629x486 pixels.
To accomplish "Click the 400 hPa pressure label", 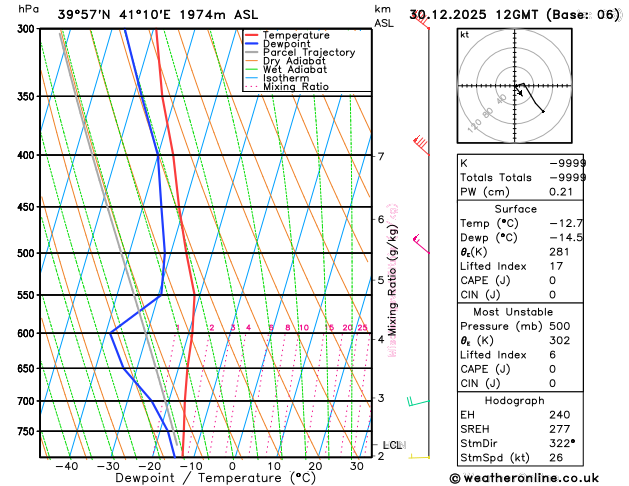I will pos(28,155).
